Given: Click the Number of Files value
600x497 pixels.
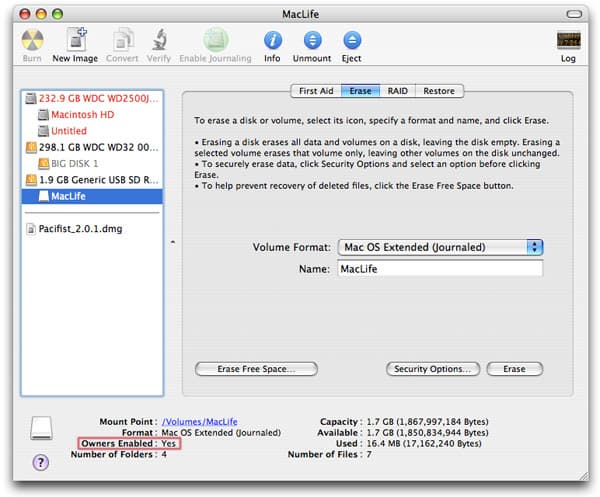Looking at the screenshot, I should click(x=369, y=455).
